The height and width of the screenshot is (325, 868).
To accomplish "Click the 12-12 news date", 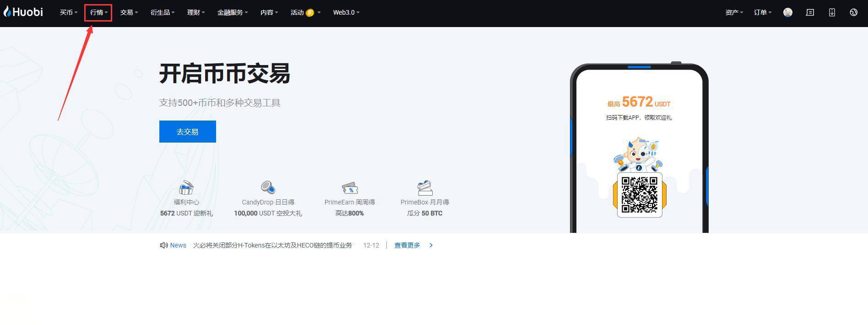I will (371, 245).
